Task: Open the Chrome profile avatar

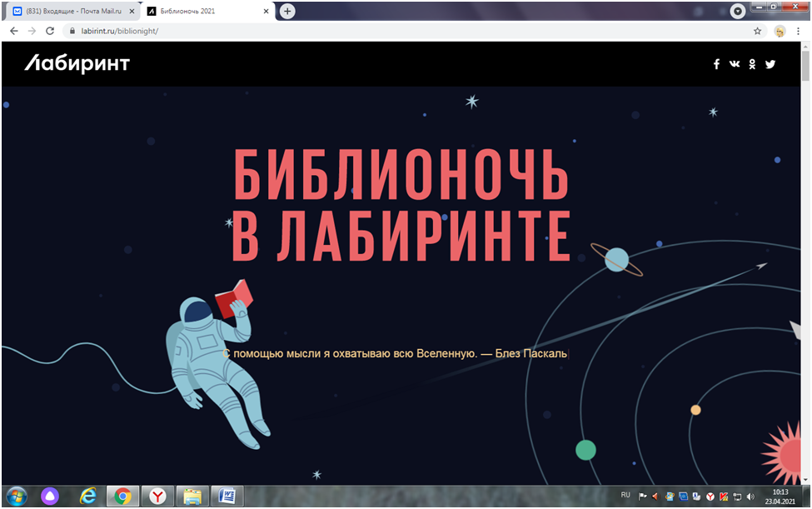Action: pyautogui.click(x=780, y=31)
